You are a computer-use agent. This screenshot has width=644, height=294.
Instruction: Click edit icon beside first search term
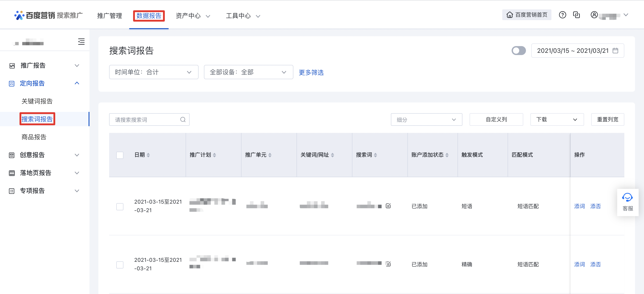(388, 206)
